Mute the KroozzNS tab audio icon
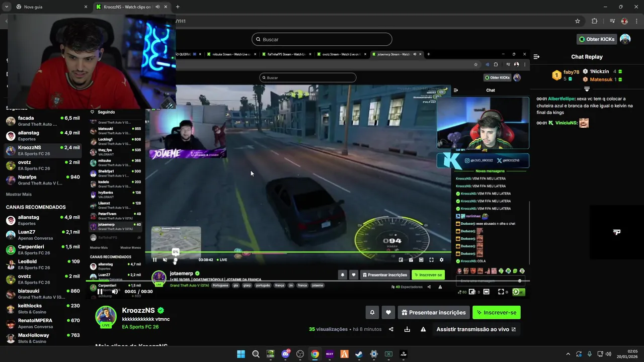Image resolution: width=644 pixels, height=362 pixels. pyautogui.click(x=157, y=7)
